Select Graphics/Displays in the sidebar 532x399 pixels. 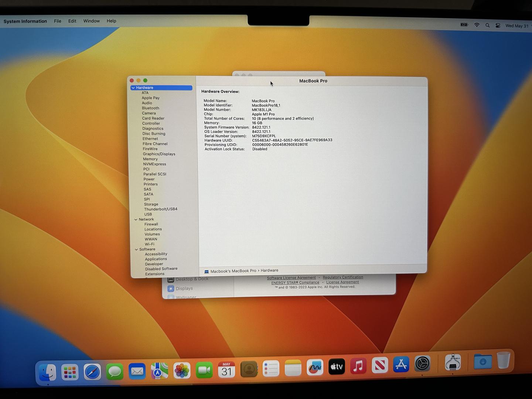159,154
